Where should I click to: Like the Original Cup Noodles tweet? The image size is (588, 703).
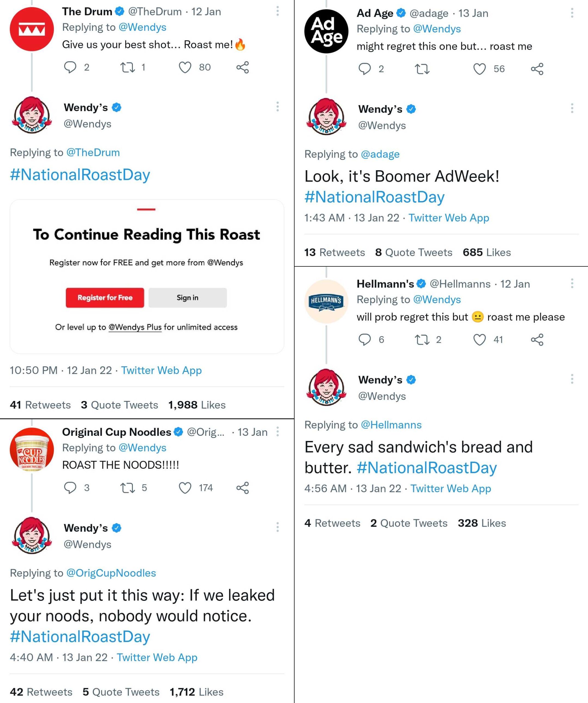tap(185, 488)
